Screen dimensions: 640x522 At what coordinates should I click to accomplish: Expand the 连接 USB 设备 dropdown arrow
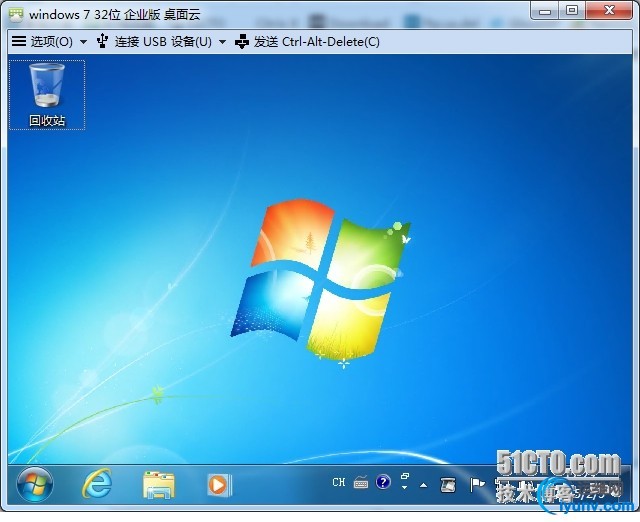tap(222, 42)
